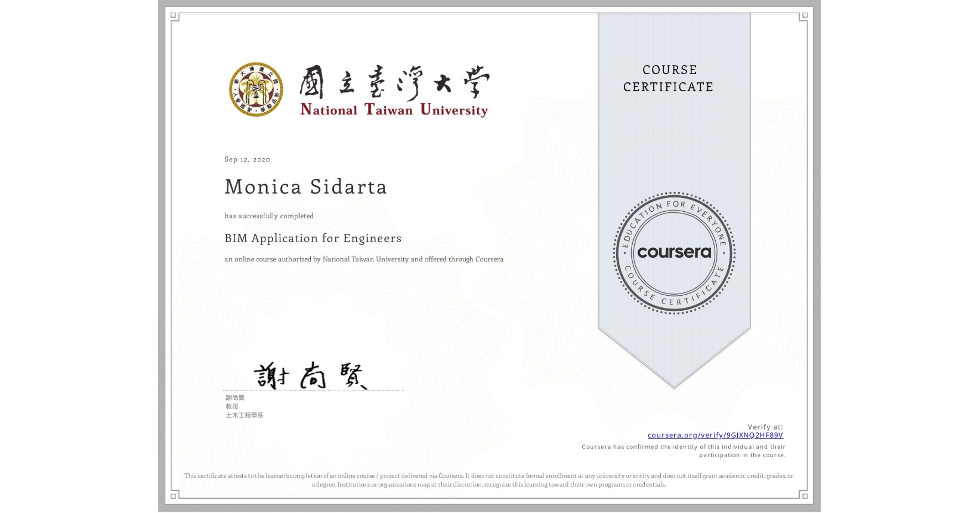Open the coursera.org/verify/9GJXNQ2HF89V verification link
The height and width of the screenshot is (513, 980).
[x=715, y=436]
